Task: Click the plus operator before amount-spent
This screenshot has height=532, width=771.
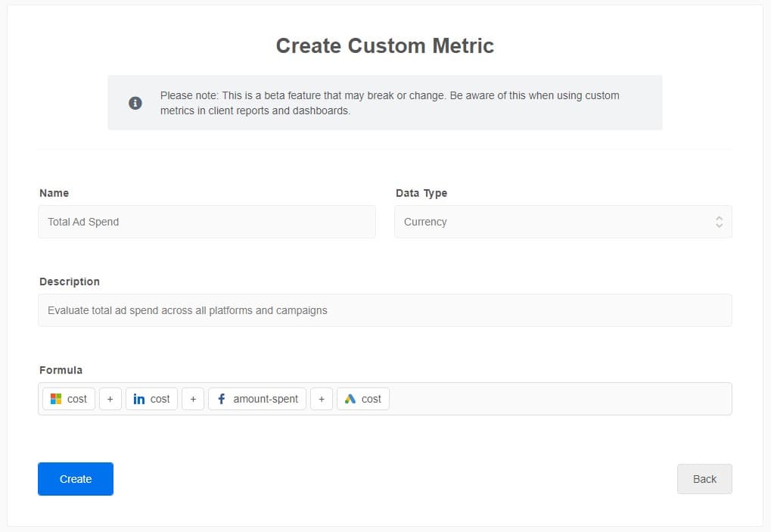Action: [x=193, y=399]
